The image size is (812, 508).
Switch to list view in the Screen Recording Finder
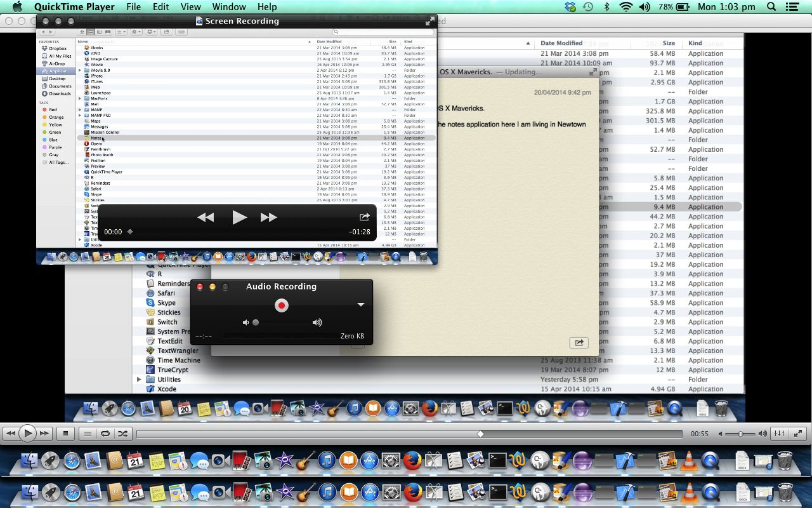click(91, 32)
